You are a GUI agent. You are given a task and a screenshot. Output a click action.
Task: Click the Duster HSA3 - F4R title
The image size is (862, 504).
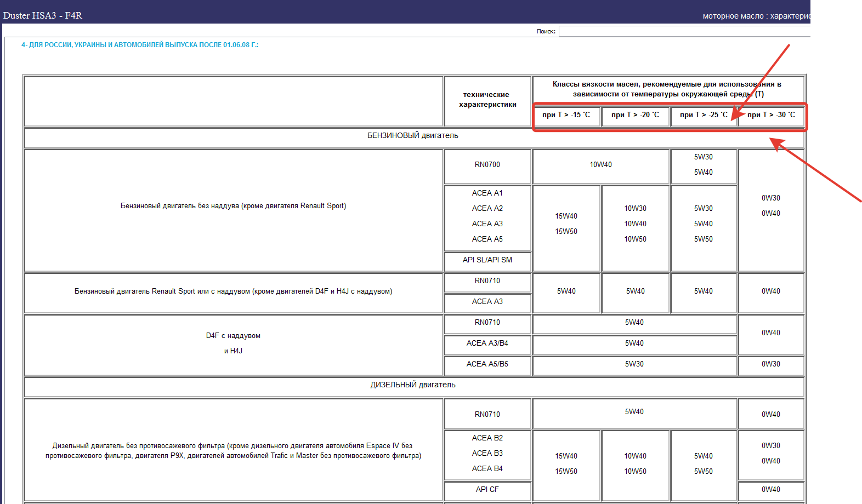click(43, 15)
